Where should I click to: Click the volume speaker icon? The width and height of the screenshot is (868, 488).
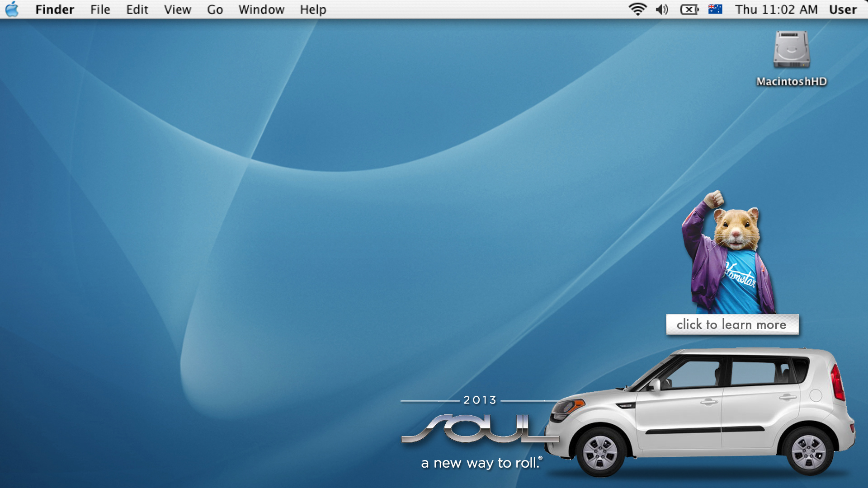coord(662,9)
